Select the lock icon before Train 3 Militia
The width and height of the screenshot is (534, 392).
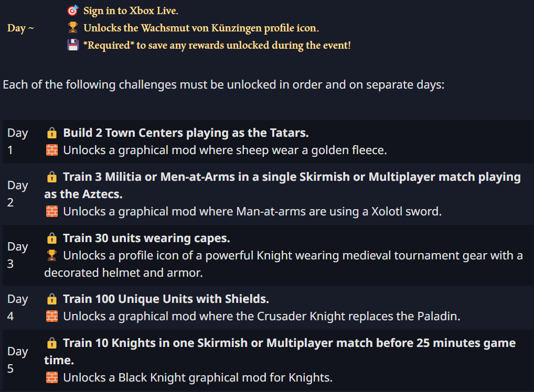click(x=51, y=177)
